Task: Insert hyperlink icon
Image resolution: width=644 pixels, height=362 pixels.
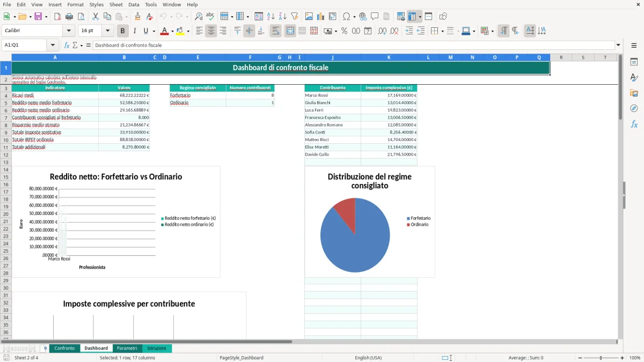Action: 363,17
